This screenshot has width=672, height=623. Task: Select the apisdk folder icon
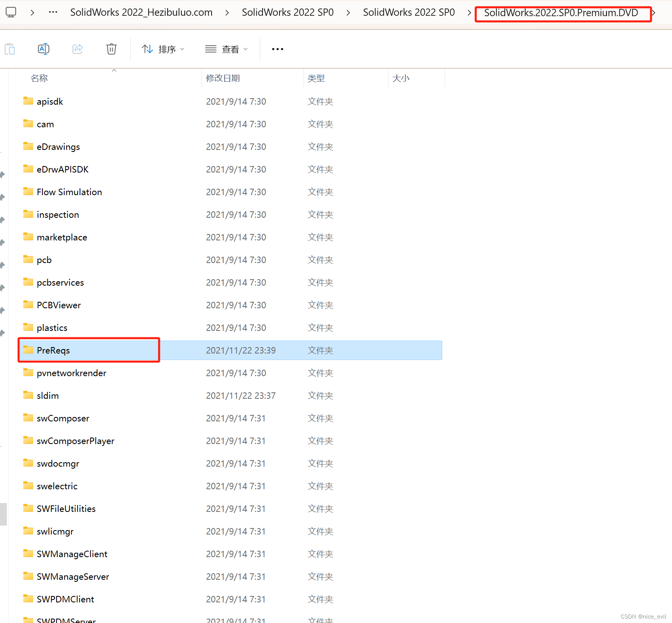click(28, 101)
